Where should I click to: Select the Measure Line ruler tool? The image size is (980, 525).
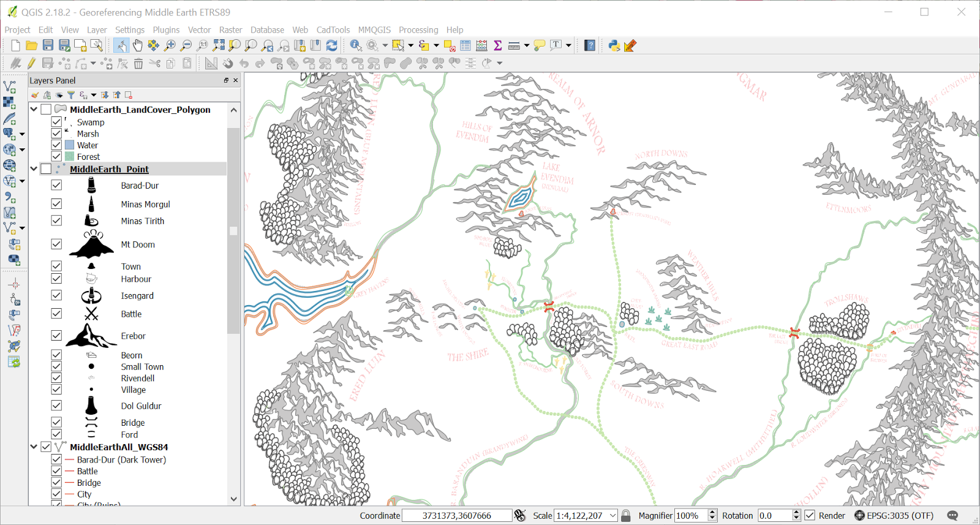click(514, 45)
